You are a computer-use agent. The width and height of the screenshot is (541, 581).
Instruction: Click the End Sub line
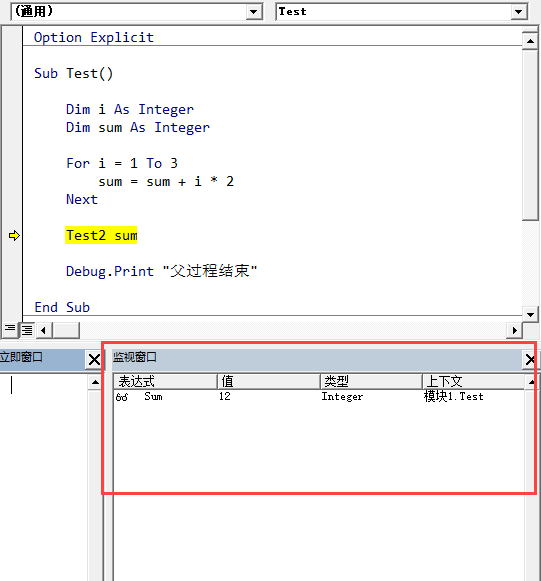point(62,307)
